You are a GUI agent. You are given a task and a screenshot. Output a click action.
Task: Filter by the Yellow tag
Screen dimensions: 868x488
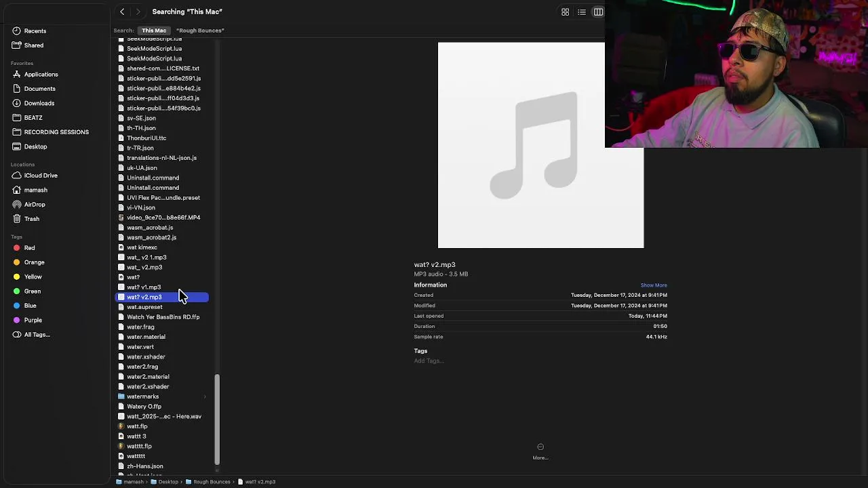pyautogui.click(x=33, y=277)
